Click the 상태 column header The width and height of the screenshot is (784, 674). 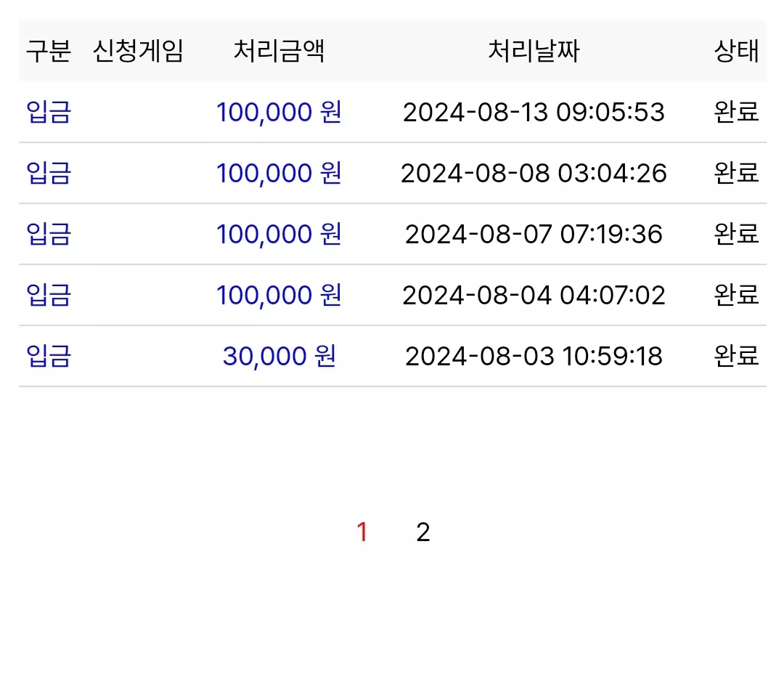737,51
